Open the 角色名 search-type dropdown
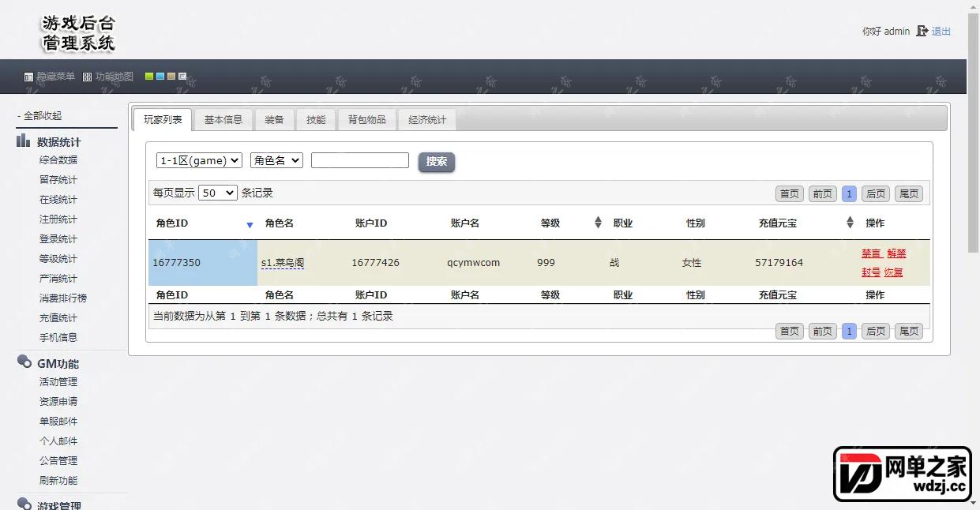Screen dimensions: 980x510 point(276,160)
